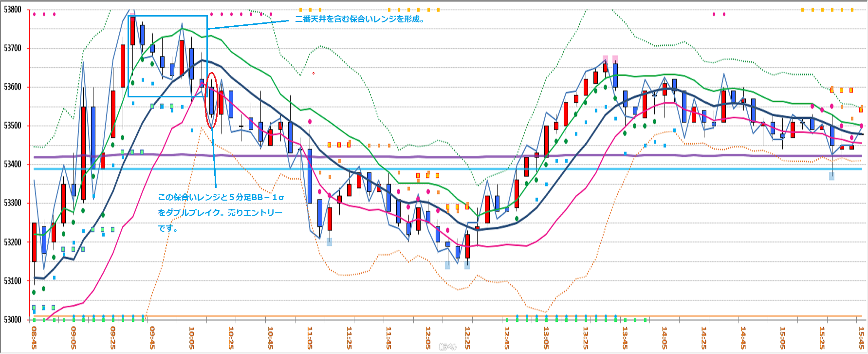Click the 08:45 time axis label
The image size is (868, 354).
[34, 337]
